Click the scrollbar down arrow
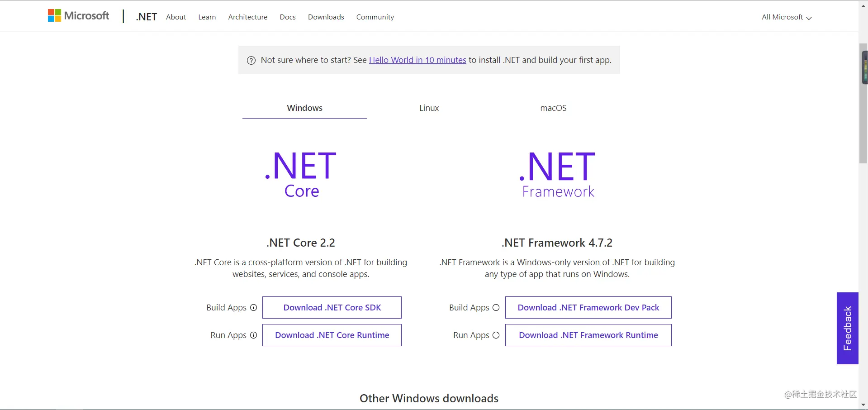The image size is (868, 410). pyautogui.click(x=863, y=405)
